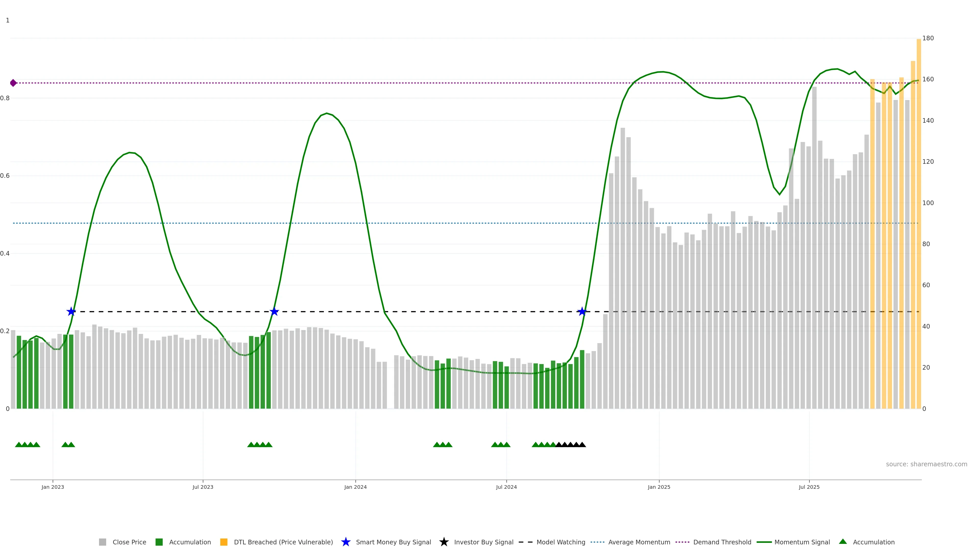
Task: Click the green Accumulation square swatch
Action: (x=159, y=542)
